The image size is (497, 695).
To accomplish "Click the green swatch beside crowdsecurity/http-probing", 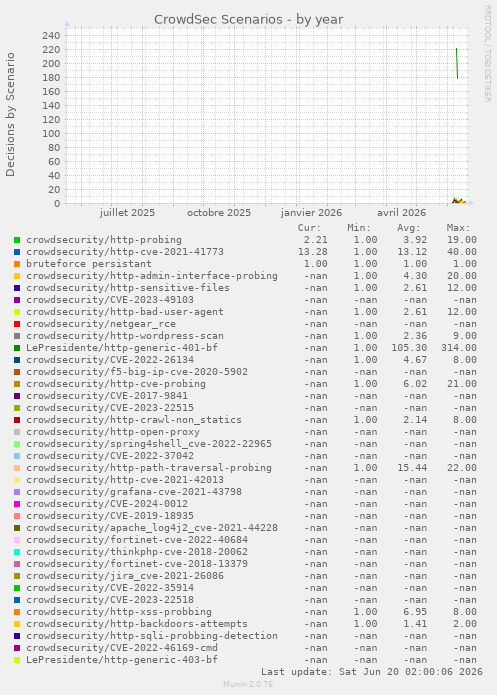I will (x=17, y=240).
